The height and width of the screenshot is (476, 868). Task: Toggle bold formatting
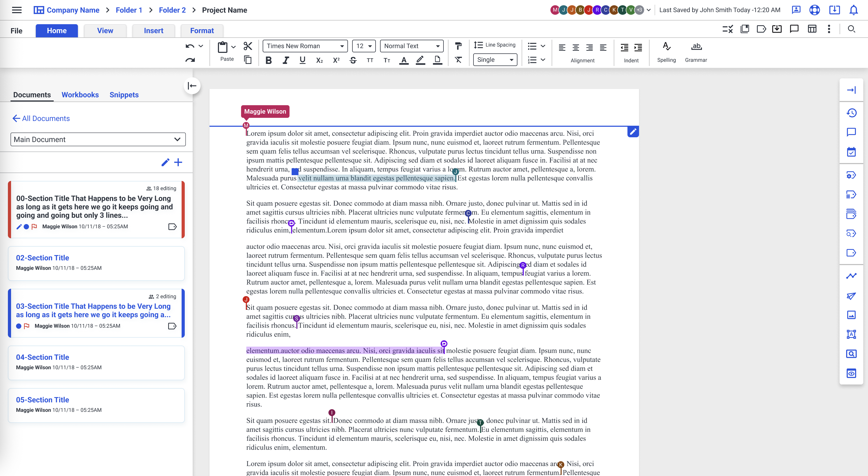(x=268, y=60)
